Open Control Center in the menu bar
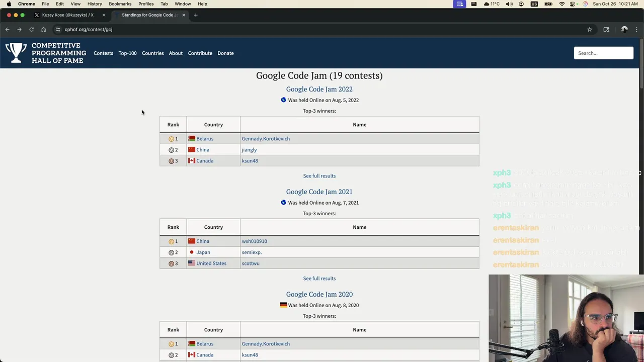Image resolution: width=644 pixels, height=362 pixels. point(573,4)
